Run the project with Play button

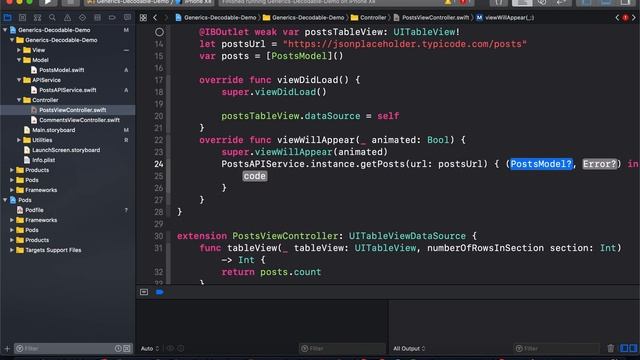click(x=48, y=2)
